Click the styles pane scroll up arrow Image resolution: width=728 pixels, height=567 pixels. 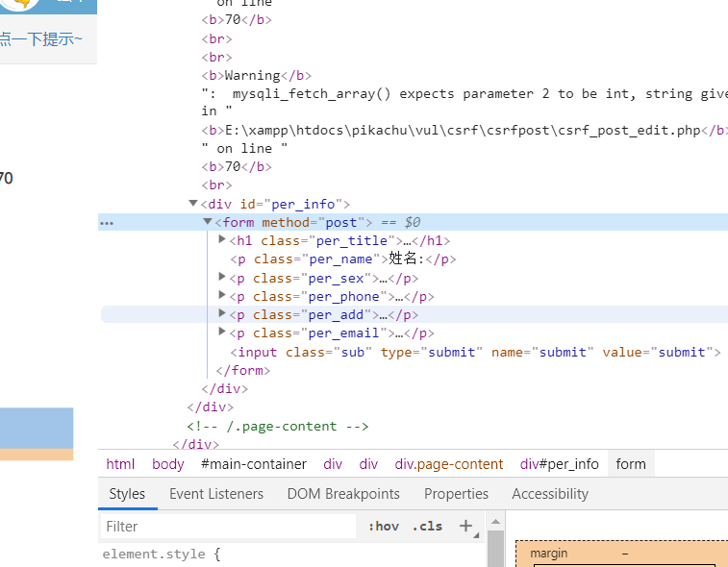[495, 522]
